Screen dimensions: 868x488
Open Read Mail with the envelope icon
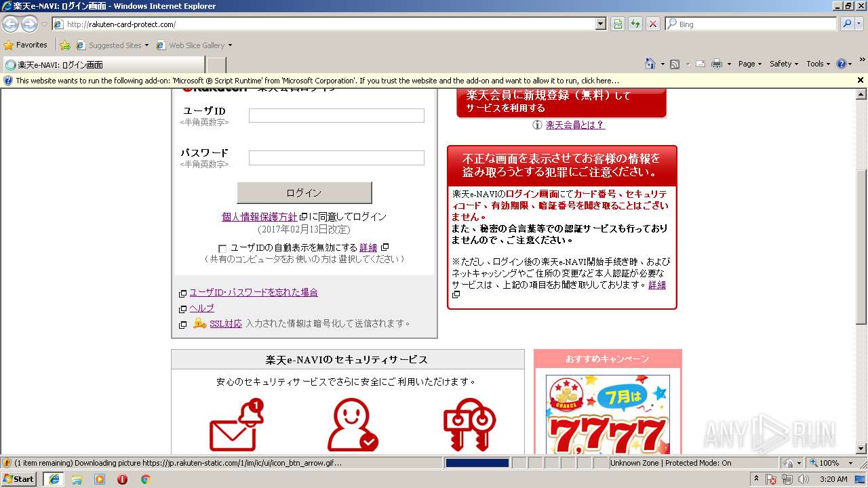coord(700,64)
